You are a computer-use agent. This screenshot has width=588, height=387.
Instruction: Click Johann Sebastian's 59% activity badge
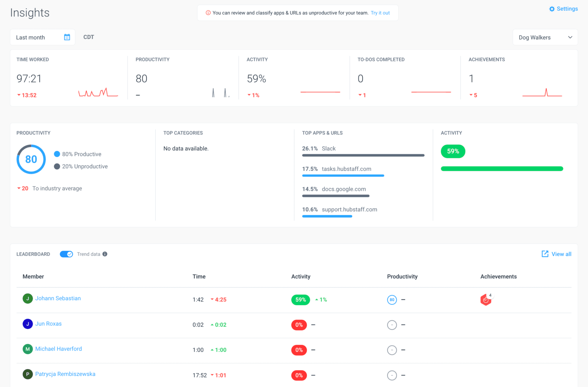(301, 300)
